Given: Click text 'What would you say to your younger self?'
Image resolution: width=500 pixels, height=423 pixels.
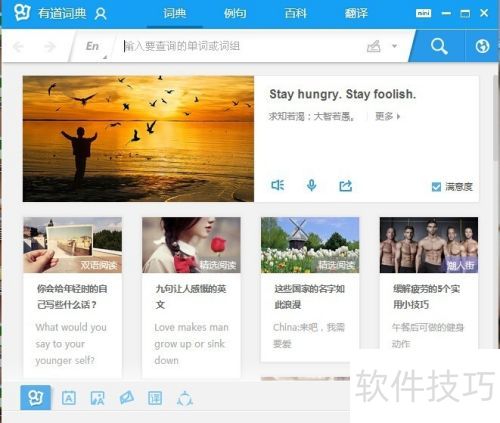Looking at the screenshot, I should (x=71, y=344).
